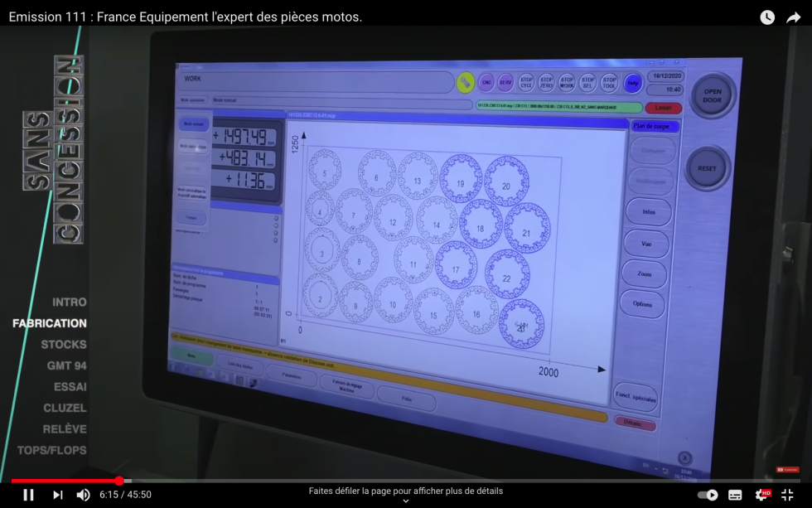Select nested part number 2
This screenshot has width=812, height=508.
coord(321,295)
